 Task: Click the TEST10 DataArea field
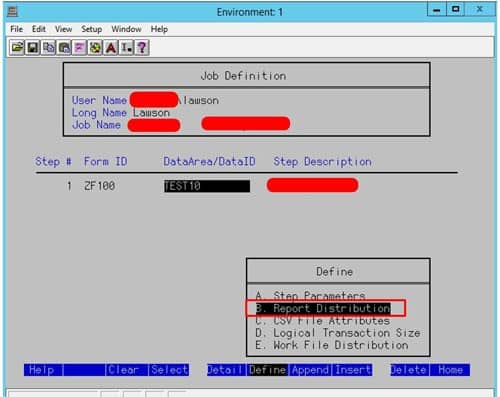[207, 186]
